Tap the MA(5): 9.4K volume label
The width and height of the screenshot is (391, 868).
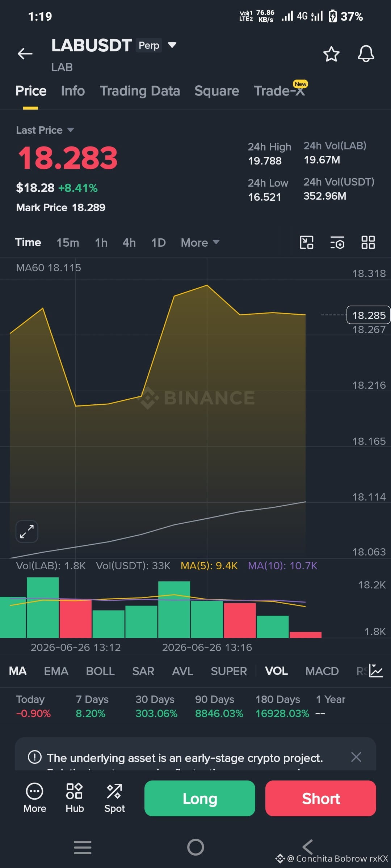click(209, 566)
